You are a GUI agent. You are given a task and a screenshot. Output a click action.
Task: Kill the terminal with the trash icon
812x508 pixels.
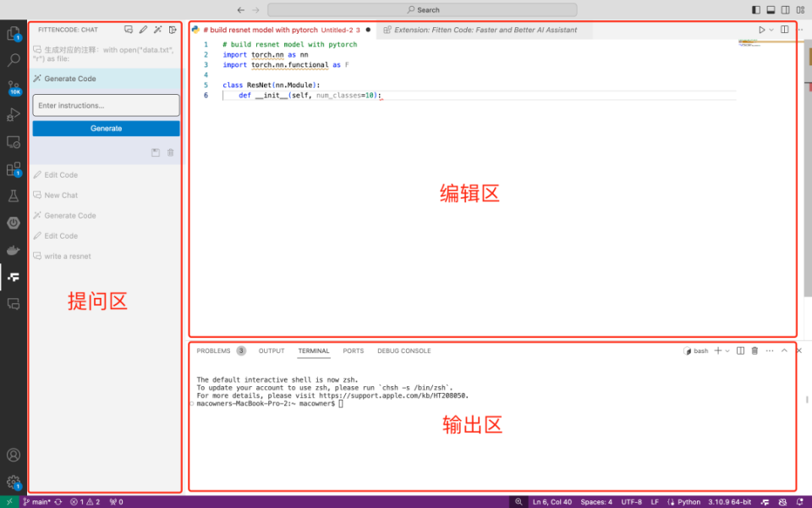754,351
